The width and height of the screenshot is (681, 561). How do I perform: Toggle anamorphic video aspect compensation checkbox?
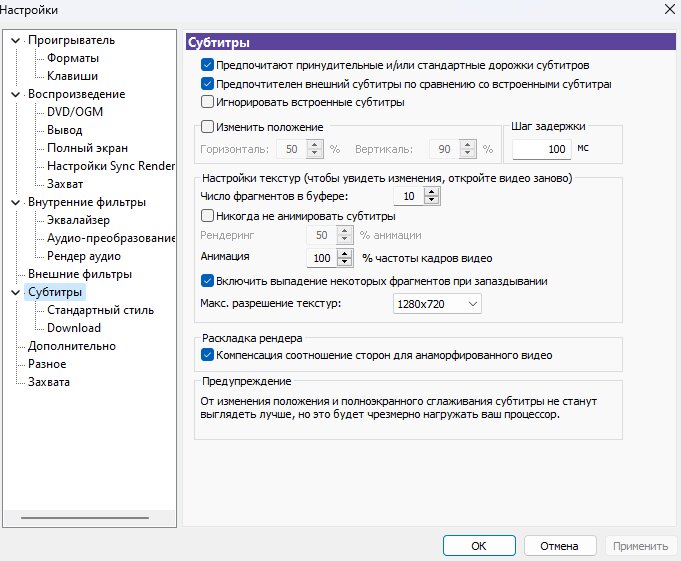[207, 355]
